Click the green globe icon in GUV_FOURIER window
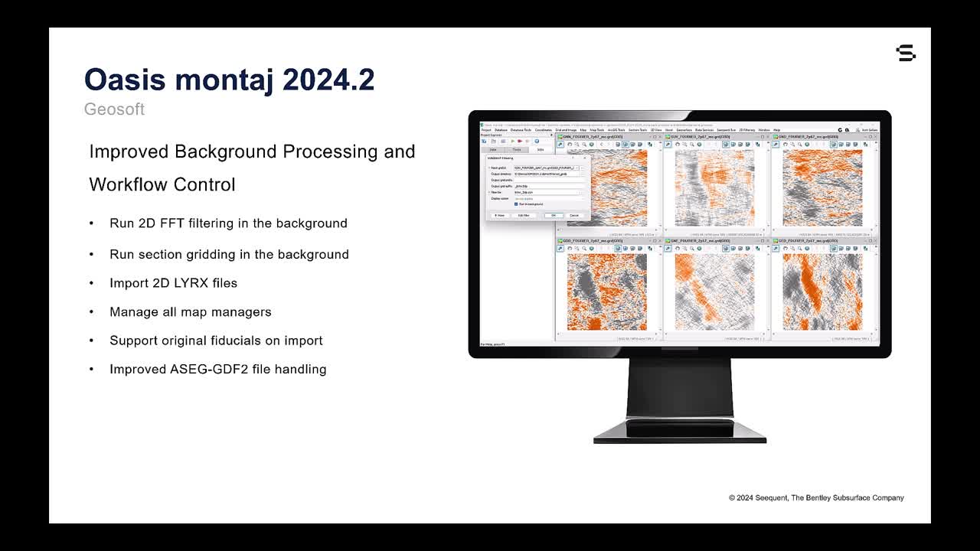 [699, 144]
